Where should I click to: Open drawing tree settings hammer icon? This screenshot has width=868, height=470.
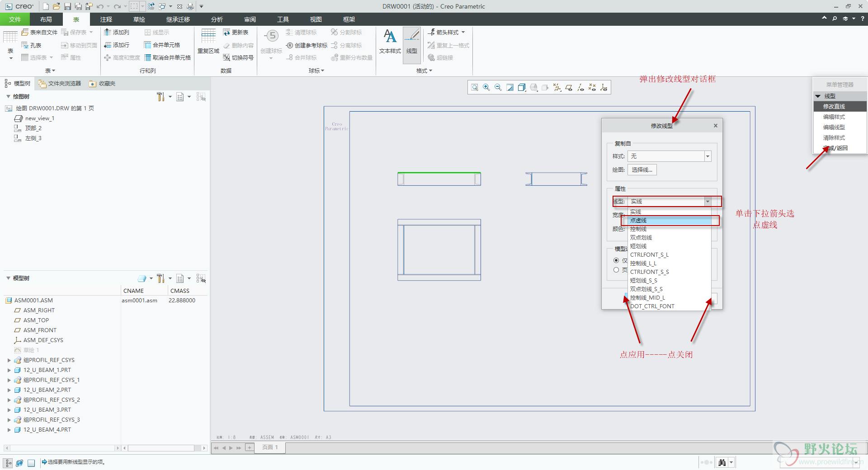coord(160,97)
